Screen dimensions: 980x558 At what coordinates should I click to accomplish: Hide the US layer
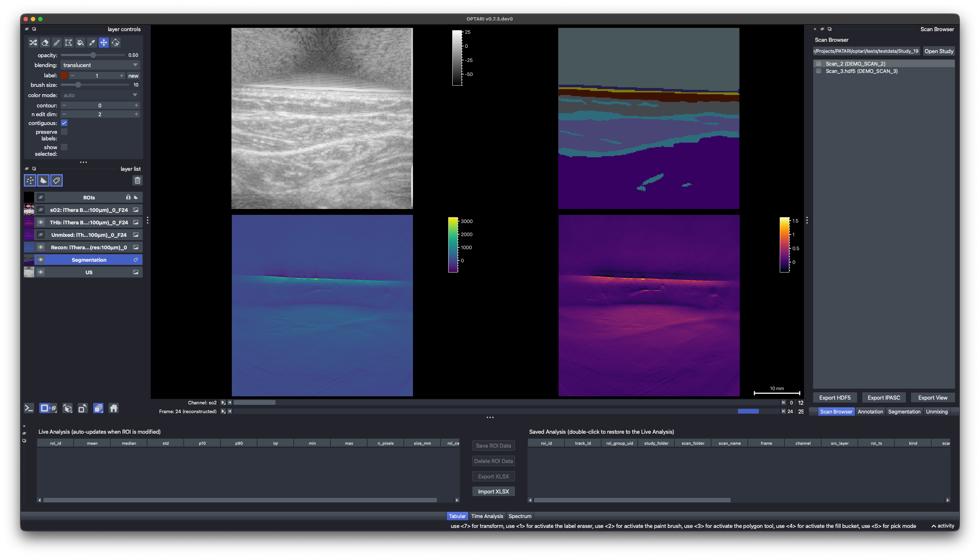coord(41,272)
